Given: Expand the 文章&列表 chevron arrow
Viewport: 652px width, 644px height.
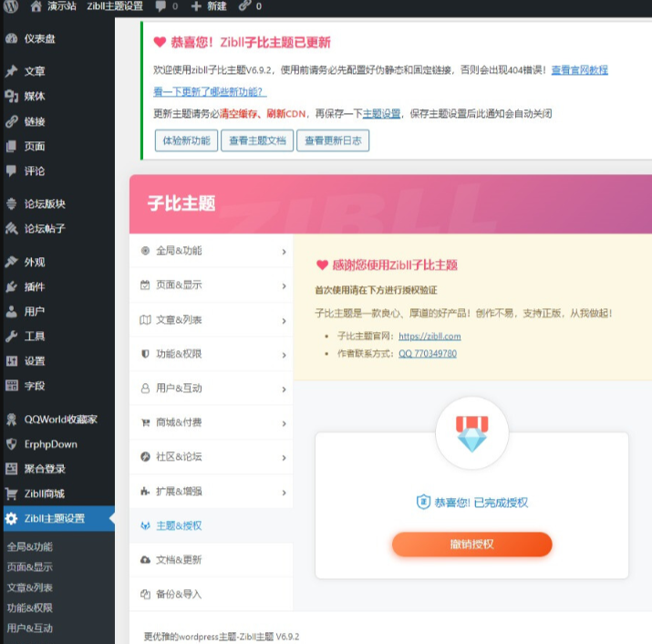Looking at the screenshot, I should 284,320.
